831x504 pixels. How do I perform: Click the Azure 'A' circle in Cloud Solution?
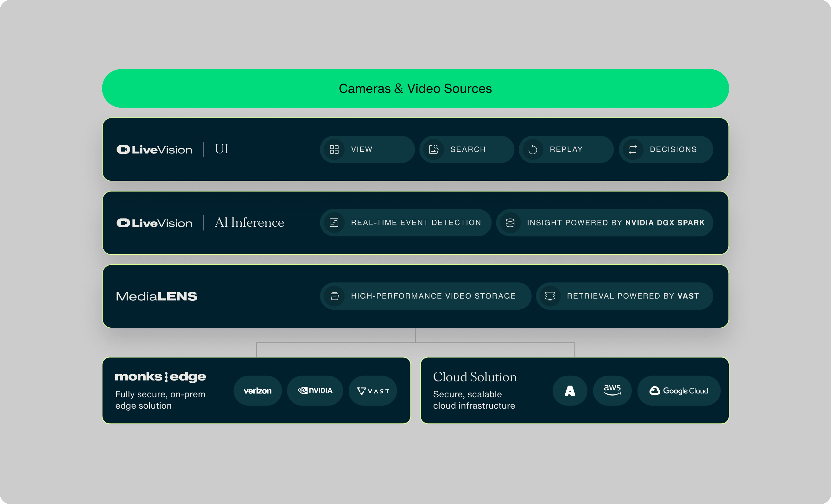pyautogui.click(x=570, y=390)
